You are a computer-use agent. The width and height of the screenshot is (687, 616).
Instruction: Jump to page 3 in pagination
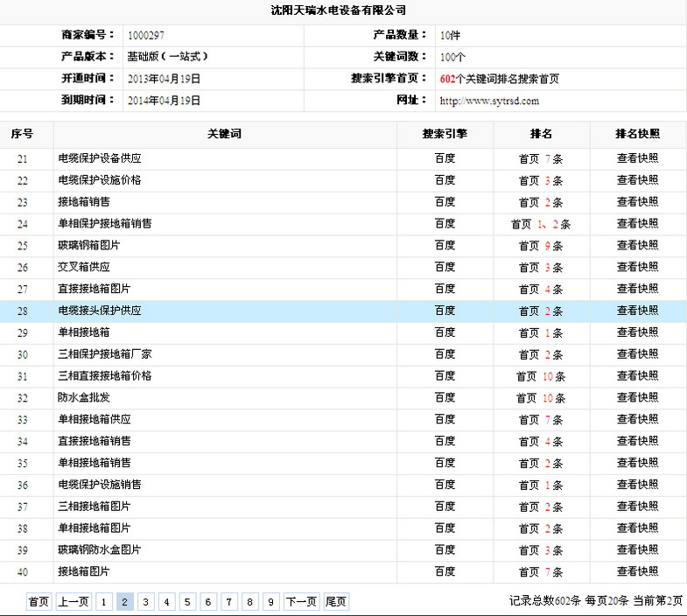pyautogui.click(x=146, y=601)
